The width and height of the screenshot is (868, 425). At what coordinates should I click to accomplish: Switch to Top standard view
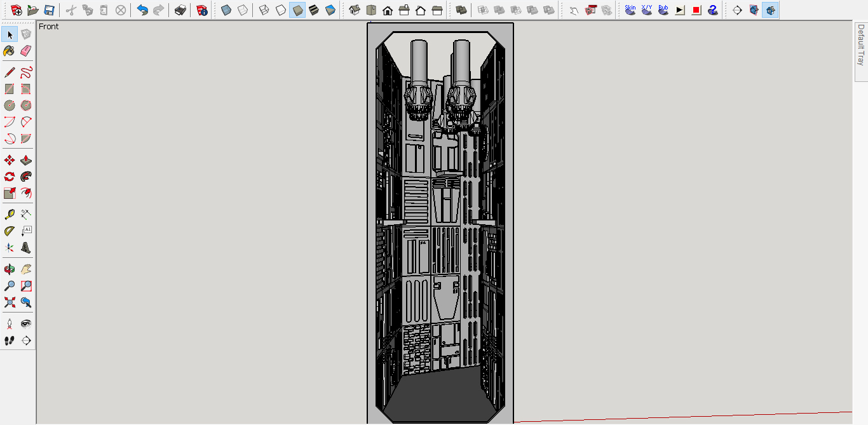371,10
